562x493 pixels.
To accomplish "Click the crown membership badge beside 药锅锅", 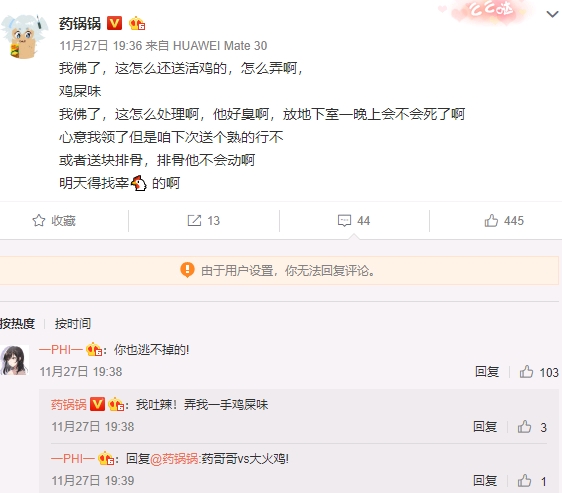I will point(137,24).
